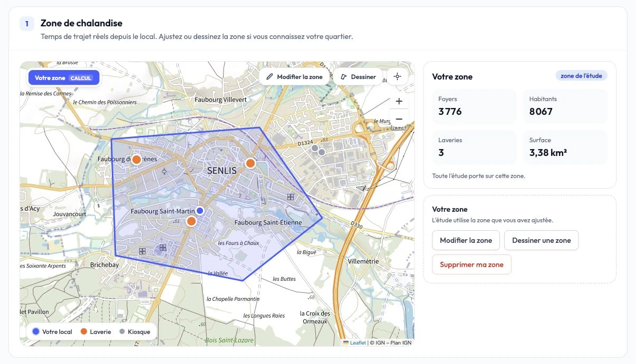Select the 'Votre zone CALCUL' map chip
The height and width of the screenshot is (364, 636).
tap(63, 78)
